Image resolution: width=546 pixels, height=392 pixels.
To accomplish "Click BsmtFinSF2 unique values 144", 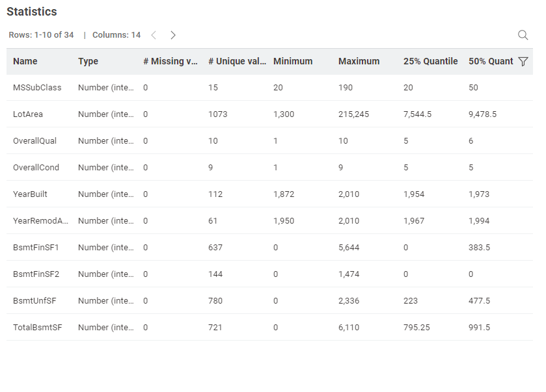I will click(215, 274).
